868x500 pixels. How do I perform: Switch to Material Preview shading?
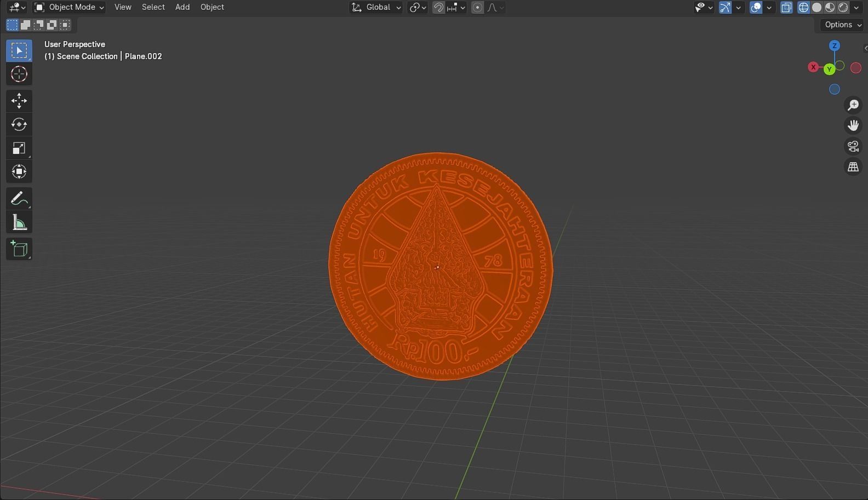pyautogui.click(x=830, y=7)
